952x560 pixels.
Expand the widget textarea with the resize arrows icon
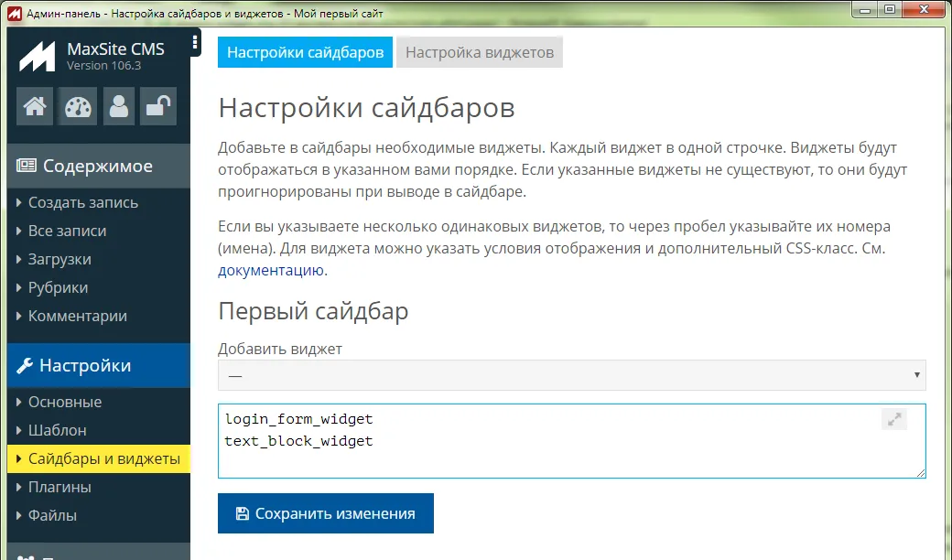[x=893, y=418]
